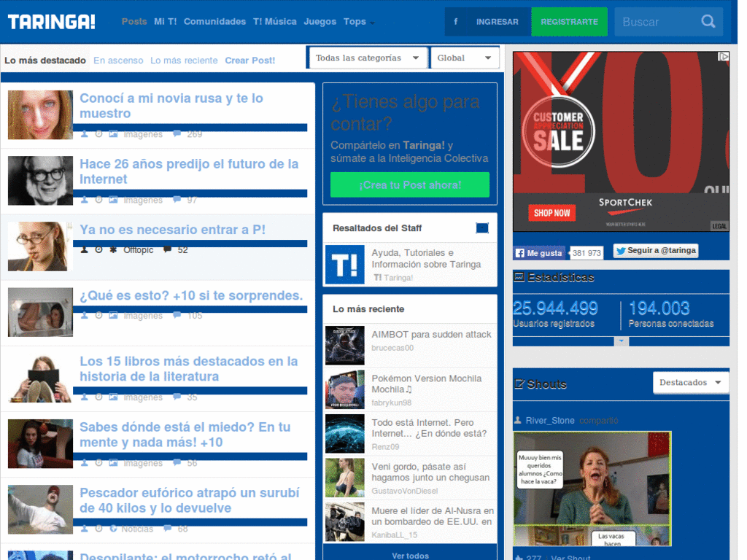Click the Twitter bird on Seguir a @taringa
The height and width of the screenshot is (560, 747).
point(620,251)
